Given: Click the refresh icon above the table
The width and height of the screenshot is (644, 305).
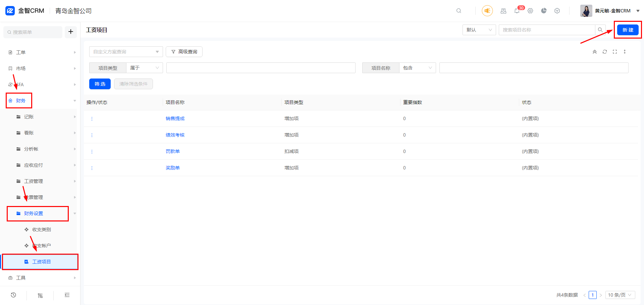Looking at the screenshot, I should pos(605,52).
